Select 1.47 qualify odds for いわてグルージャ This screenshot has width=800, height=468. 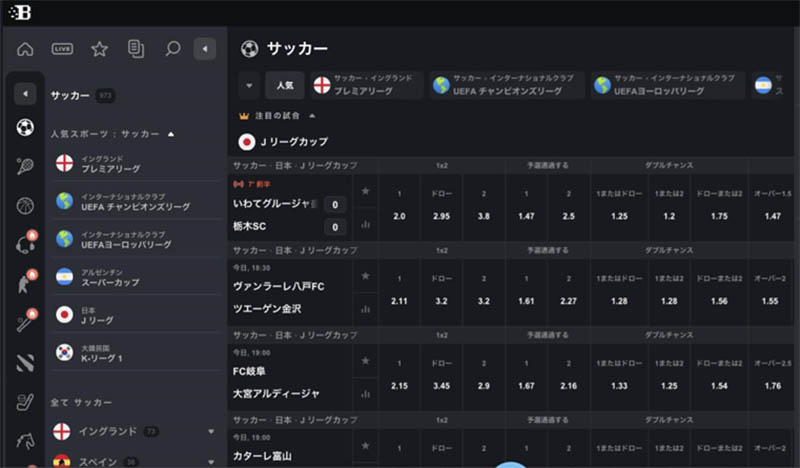click(527, 208)
